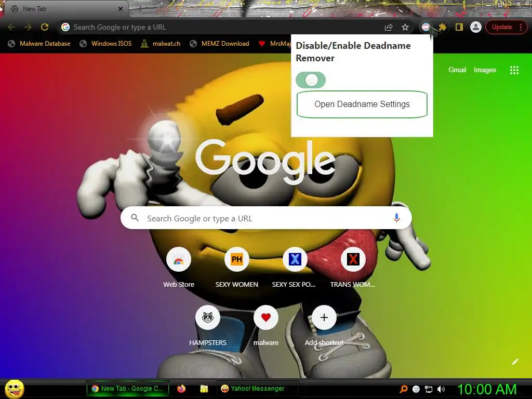Image resolution: width=532 pixels, height=399 pixels.
Task: Open the Chrome profile avatar
Action: [476, 27]
